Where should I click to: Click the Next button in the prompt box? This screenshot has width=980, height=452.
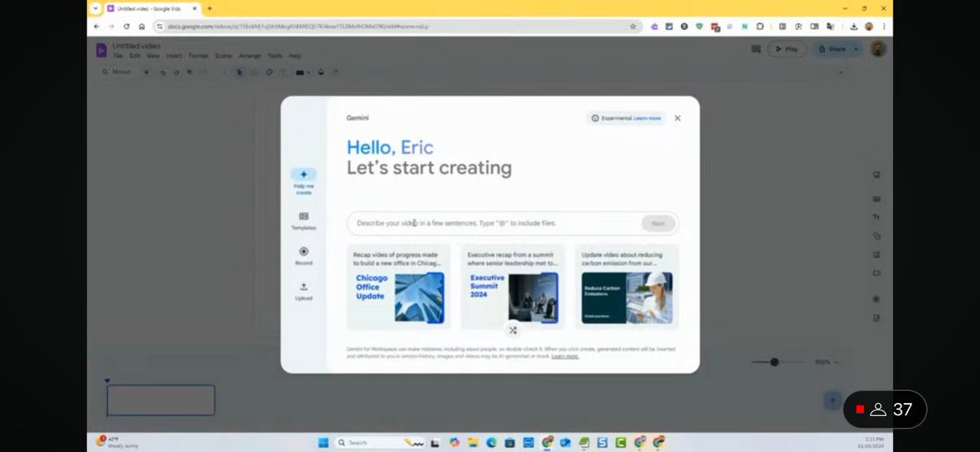point(658,223)
